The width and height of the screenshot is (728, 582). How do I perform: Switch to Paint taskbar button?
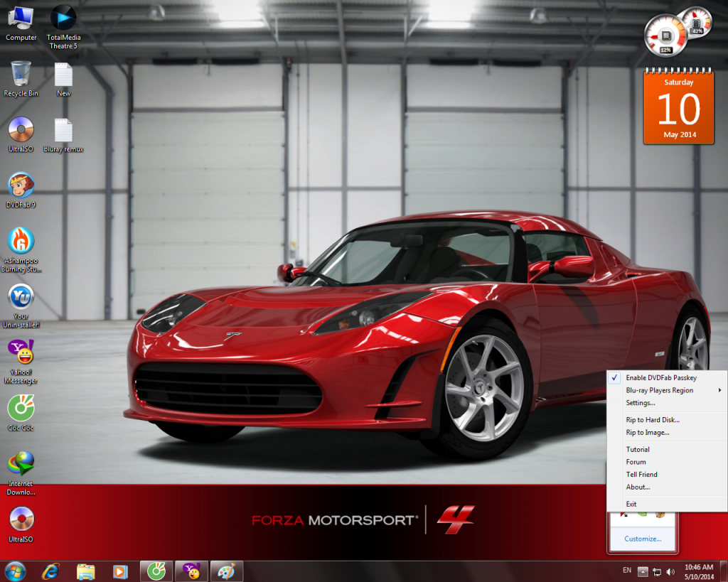coord(227,571)
